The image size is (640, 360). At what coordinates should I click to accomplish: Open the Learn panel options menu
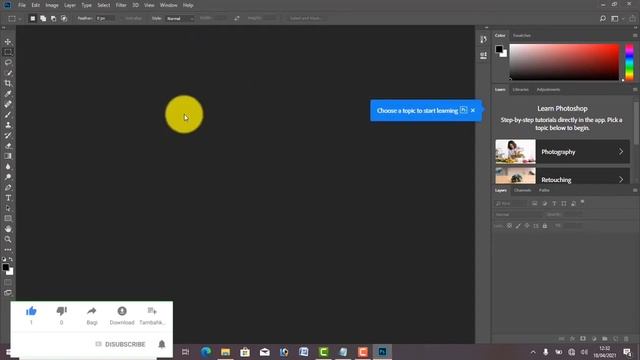click(x=635, y=89)
